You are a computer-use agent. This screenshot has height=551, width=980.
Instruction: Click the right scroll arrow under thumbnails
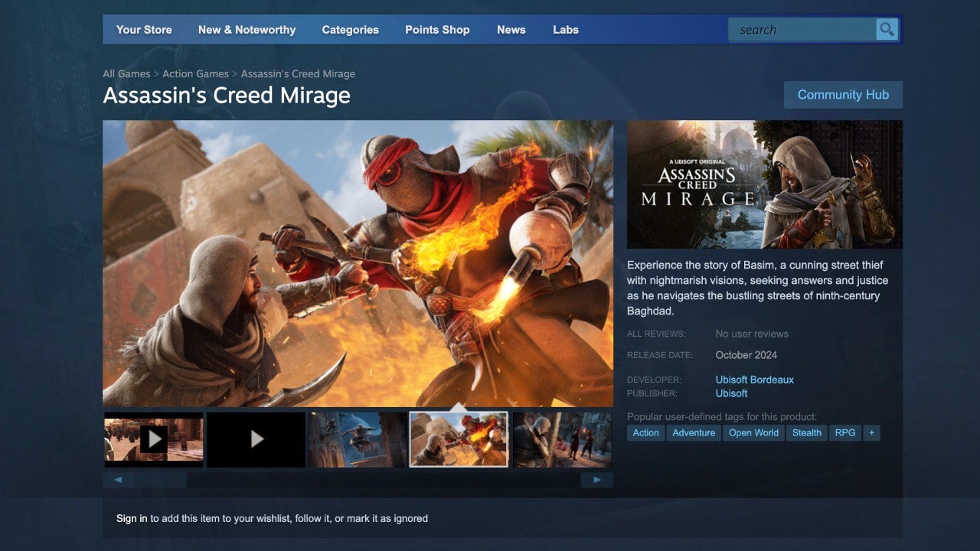(597, 480)
